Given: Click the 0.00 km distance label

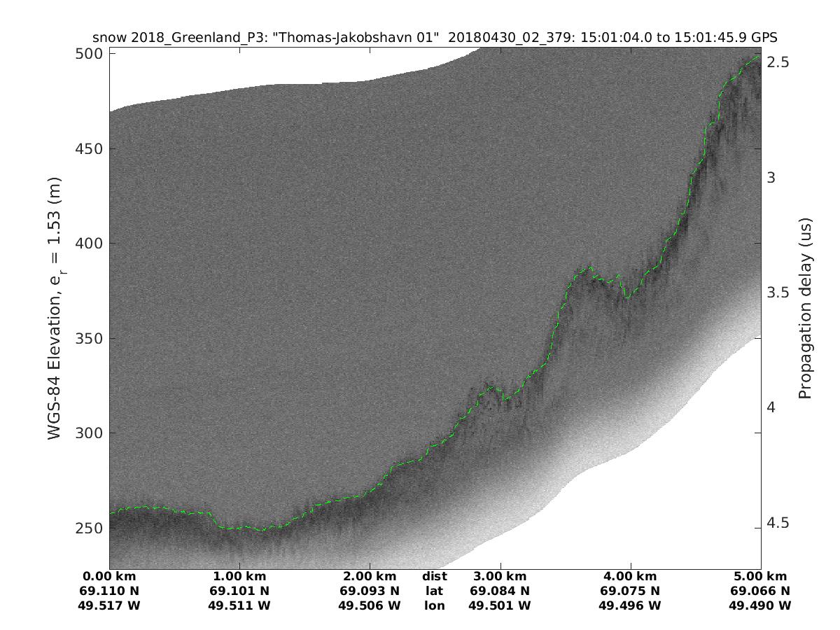Looking at the screenshot, I should click(x=109, y=577).
